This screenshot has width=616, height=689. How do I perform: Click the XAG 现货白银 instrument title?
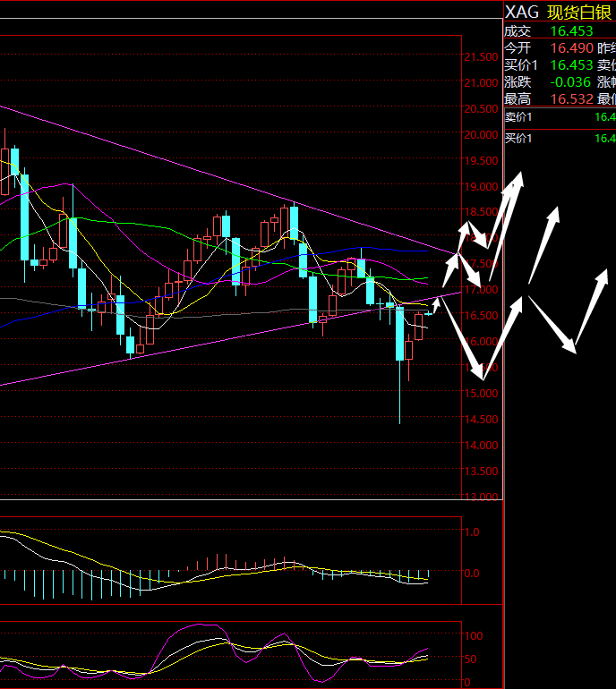click(x=558, y=13)
